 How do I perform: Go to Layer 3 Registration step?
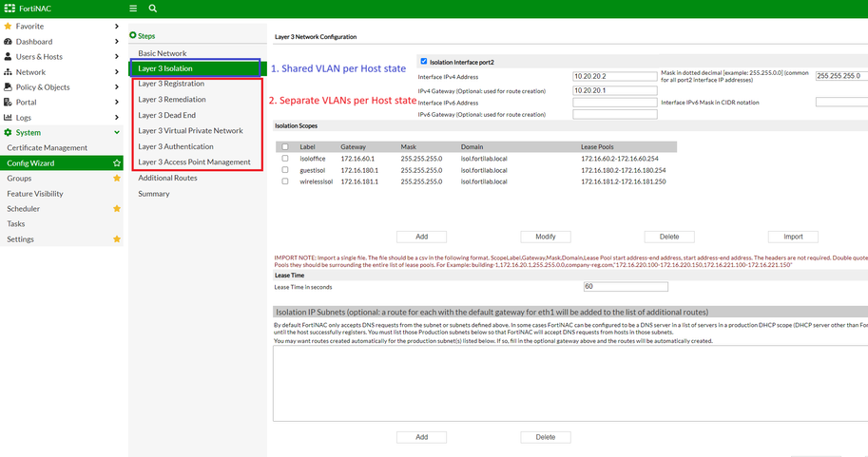click(x=171, y=84)
